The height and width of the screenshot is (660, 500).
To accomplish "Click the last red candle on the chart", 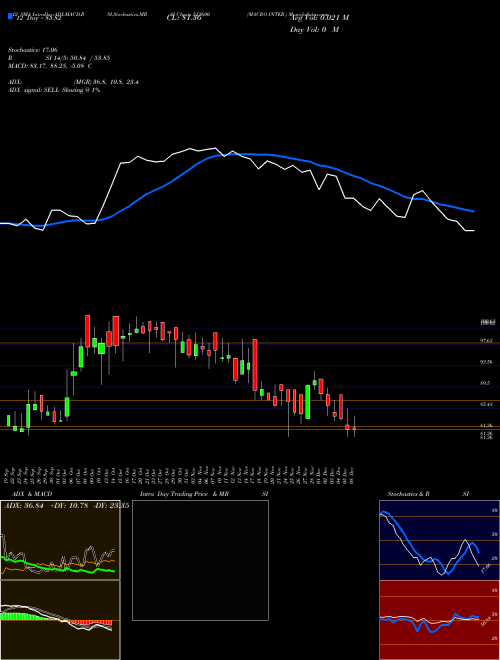I will pos(354,426).
